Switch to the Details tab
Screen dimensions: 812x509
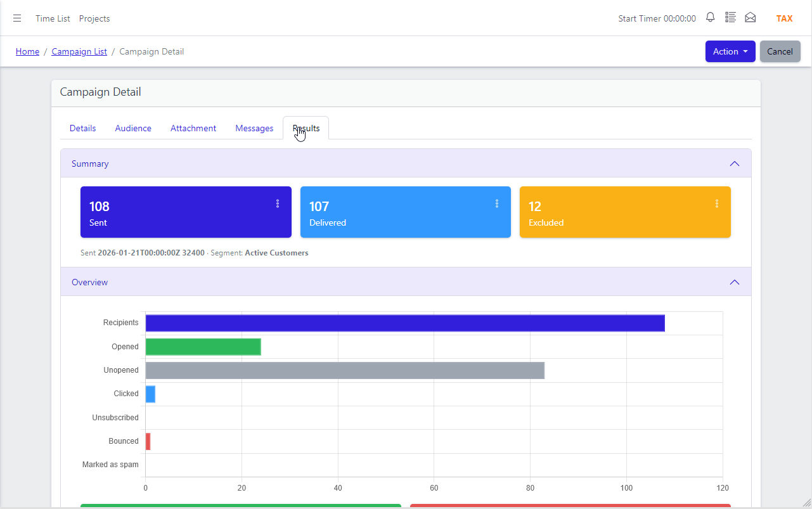tap(82, 128)
